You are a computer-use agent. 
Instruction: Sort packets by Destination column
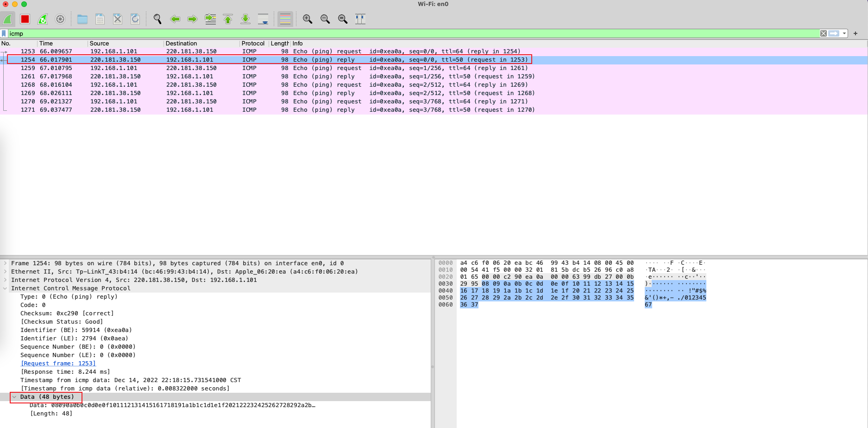(202, 43)
